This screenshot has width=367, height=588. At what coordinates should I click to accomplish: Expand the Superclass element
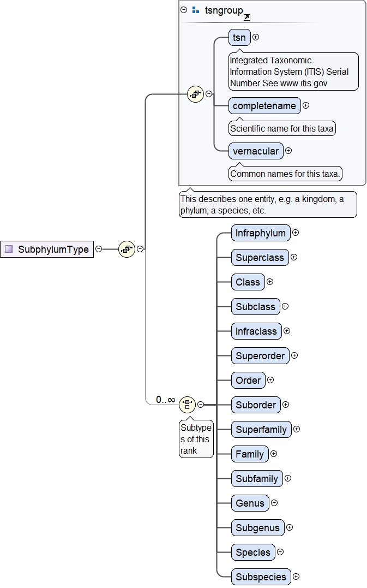(x=294, y=257)
